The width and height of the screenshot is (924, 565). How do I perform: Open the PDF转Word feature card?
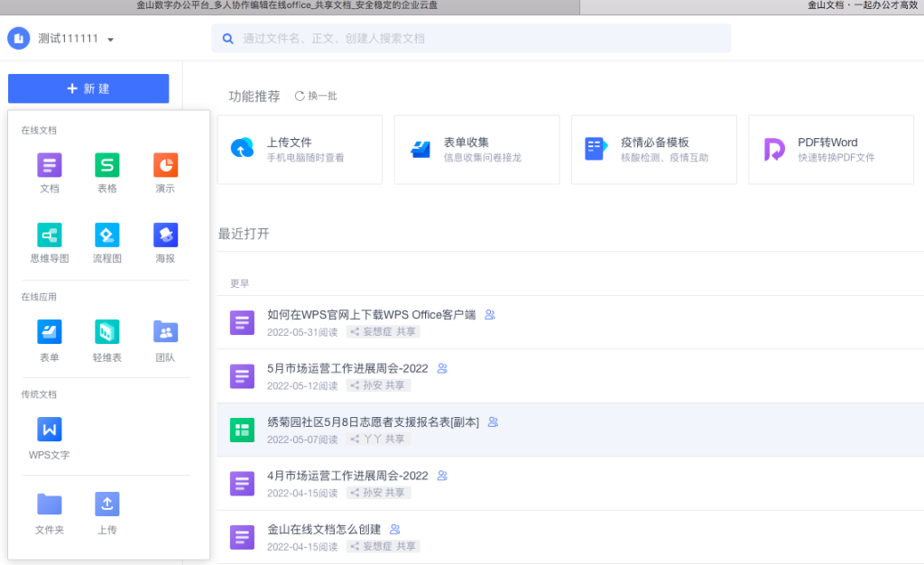coord(831,150)
